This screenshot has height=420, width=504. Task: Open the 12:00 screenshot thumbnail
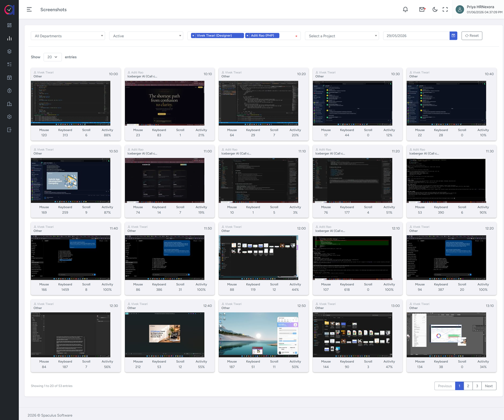click(x=258, y=257)
